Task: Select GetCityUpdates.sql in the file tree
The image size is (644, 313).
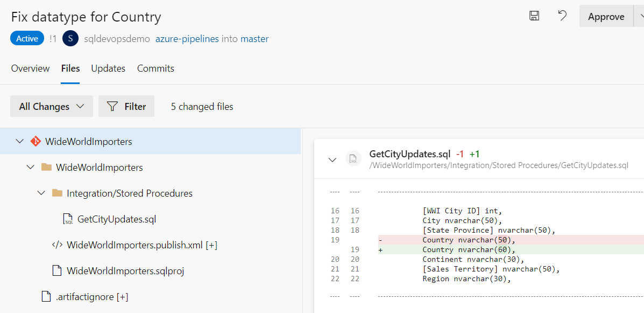Action: point(117,219)
